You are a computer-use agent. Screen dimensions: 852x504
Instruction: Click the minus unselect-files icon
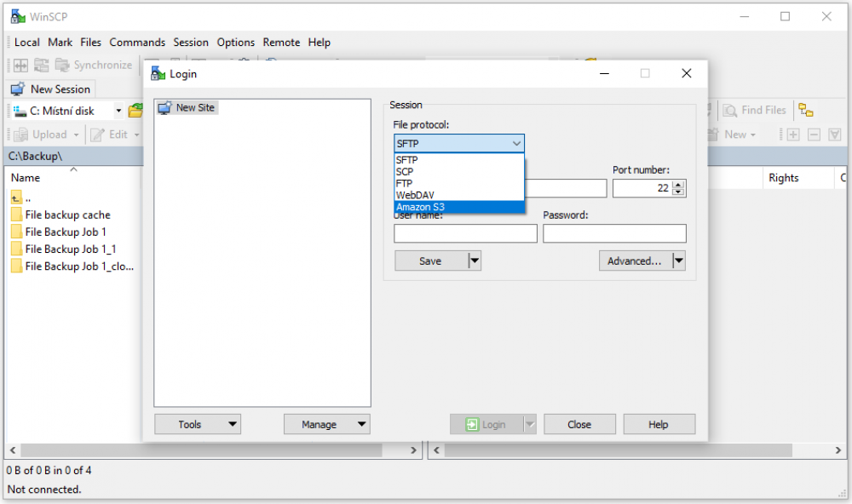point(814,135)
